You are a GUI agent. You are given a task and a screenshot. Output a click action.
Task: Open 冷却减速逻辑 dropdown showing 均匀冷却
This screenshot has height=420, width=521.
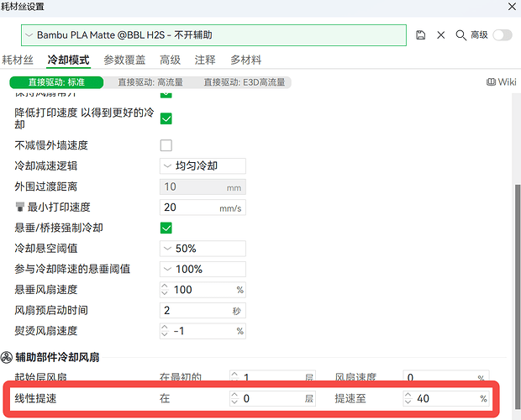click(x=203, y=166)
